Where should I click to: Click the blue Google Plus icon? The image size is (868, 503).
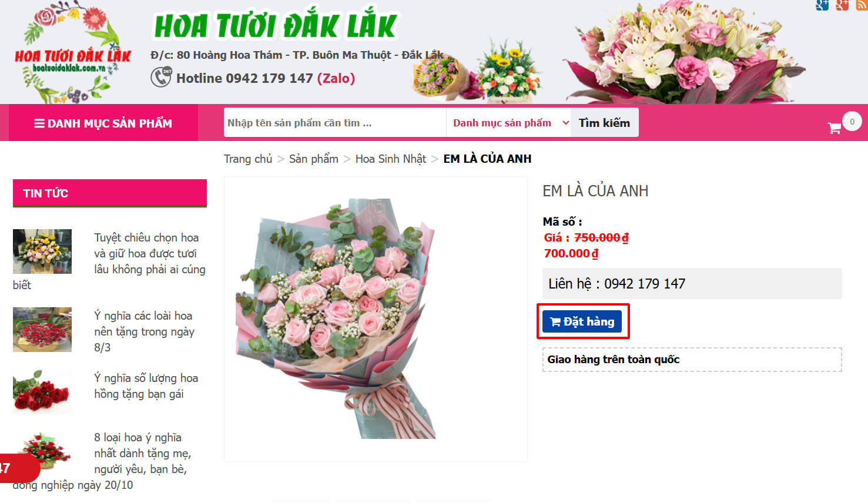click(822, 5)
